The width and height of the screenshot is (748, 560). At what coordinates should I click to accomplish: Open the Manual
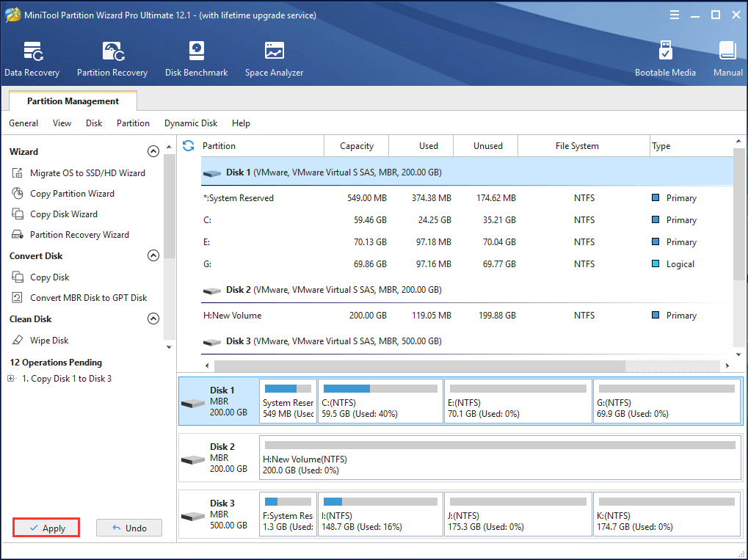pyautogui.click(x=727, y=59)
